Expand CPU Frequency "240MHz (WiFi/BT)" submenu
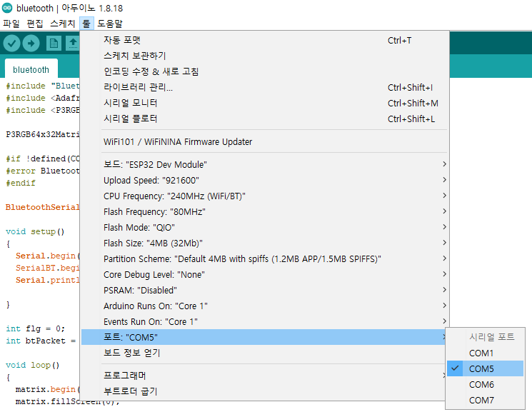The image size is (532, 412). (x=265, y=196)
